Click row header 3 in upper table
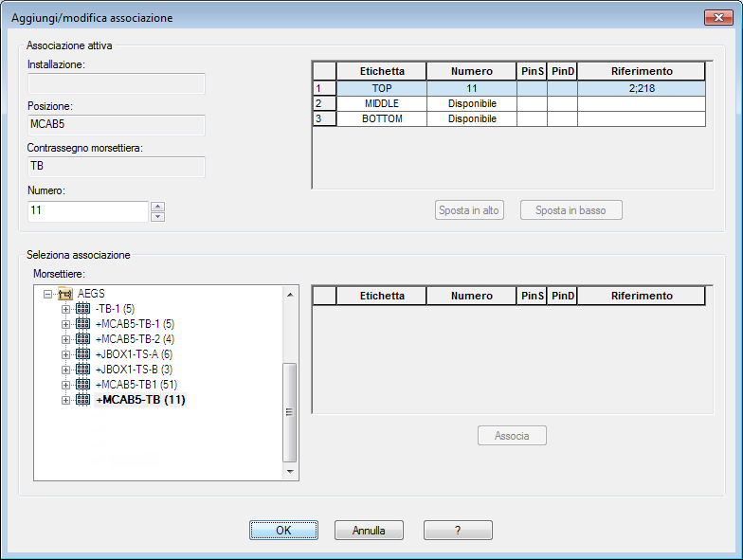743x560 pixels. tap(324, 119)
